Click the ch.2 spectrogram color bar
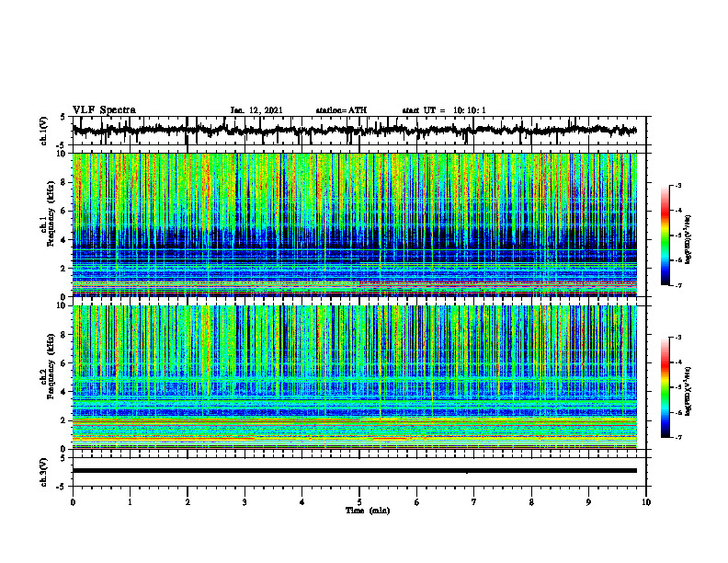Viewport: 728px width, 563px height. 665,387
